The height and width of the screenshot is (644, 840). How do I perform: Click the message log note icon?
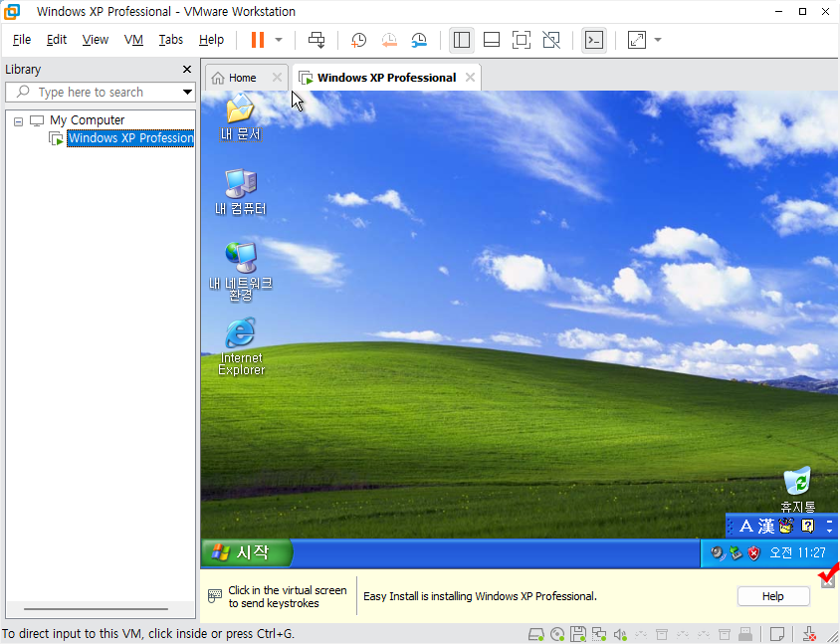[x=777, y=634]
